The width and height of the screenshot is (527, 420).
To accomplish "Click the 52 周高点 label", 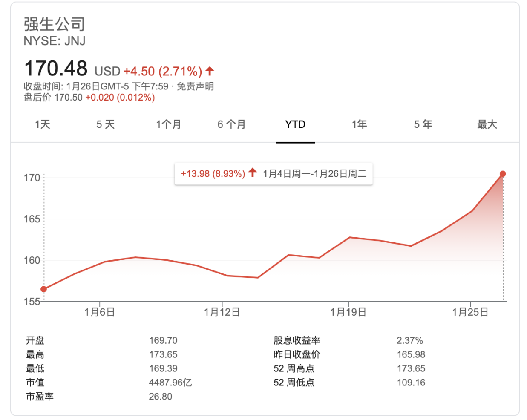I will 294,368.
